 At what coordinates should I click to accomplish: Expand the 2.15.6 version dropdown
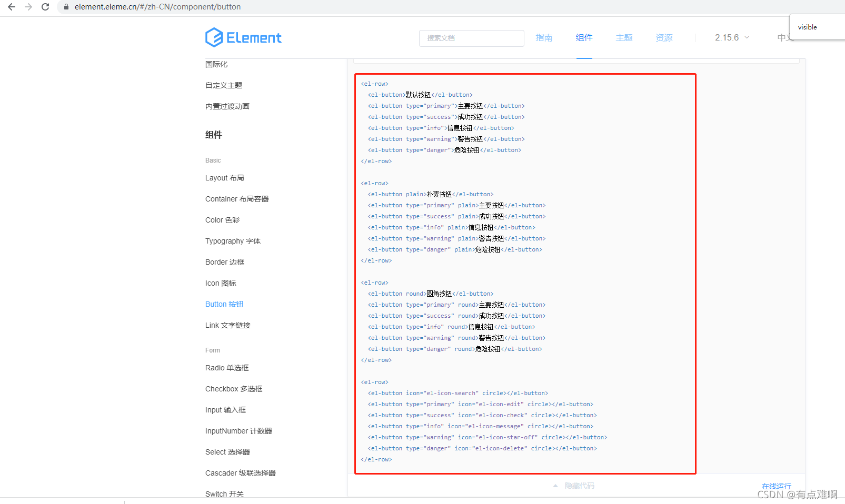pyautogui.click(x=732, y=37)
